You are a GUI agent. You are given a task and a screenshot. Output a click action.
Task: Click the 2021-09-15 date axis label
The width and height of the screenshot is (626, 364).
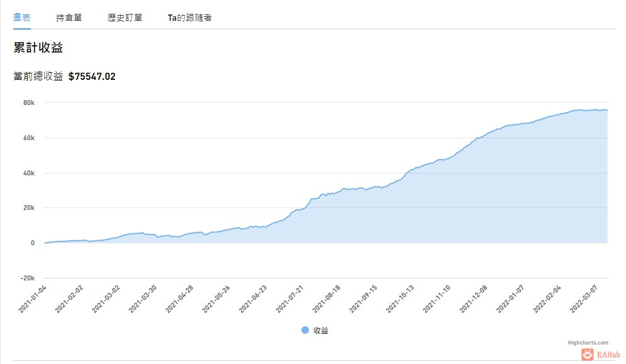coord(363,299)
